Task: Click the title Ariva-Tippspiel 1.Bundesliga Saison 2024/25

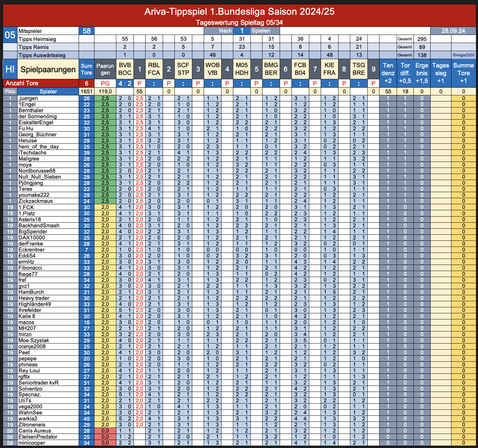Action: [x=239, y=11]
